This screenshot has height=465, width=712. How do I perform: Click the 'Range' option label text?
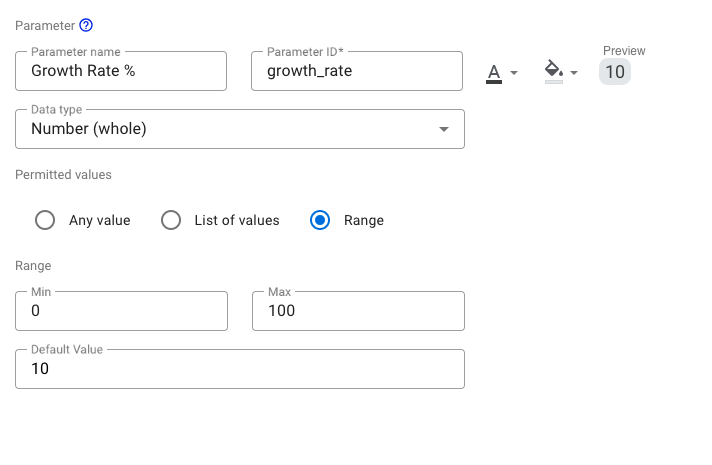363,220
